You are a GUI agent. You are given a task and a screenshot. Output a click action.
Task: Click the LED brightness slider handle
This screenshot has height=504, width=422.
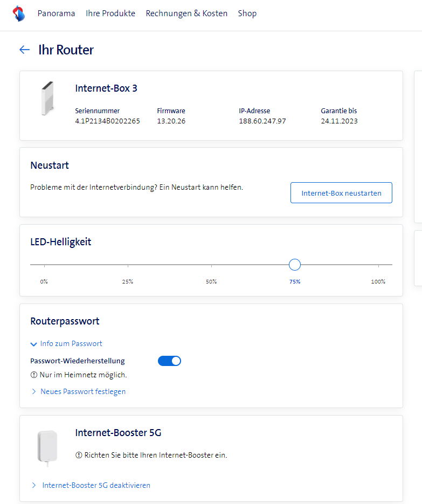click(x=295, y=265)
